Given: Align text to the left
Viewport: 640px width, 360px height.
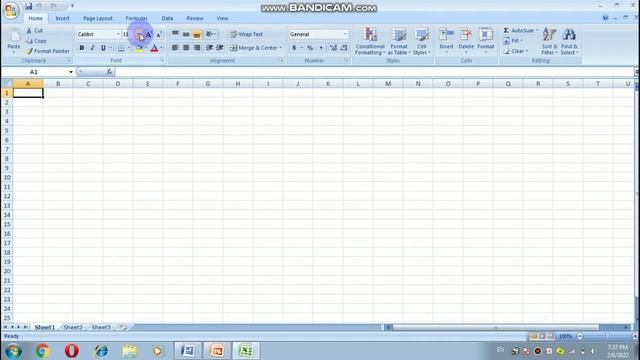Looking at the screenshot, I should 175,48.
